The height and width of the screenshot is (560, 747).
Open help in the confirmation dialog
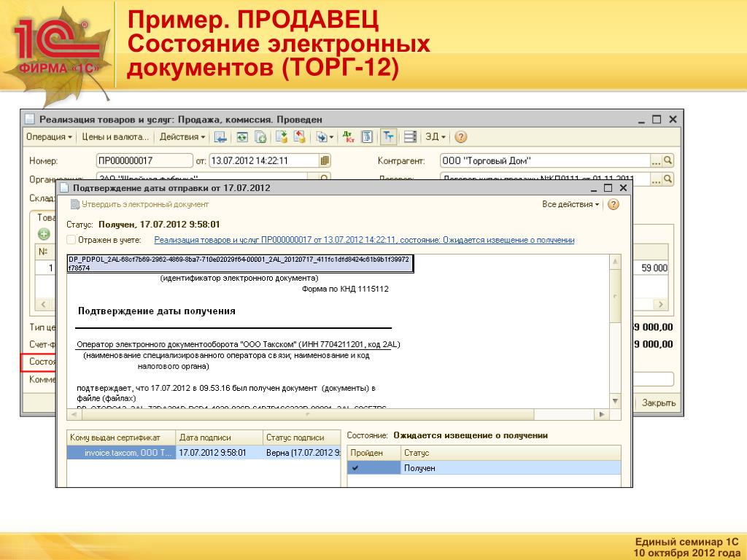(614, 204)
